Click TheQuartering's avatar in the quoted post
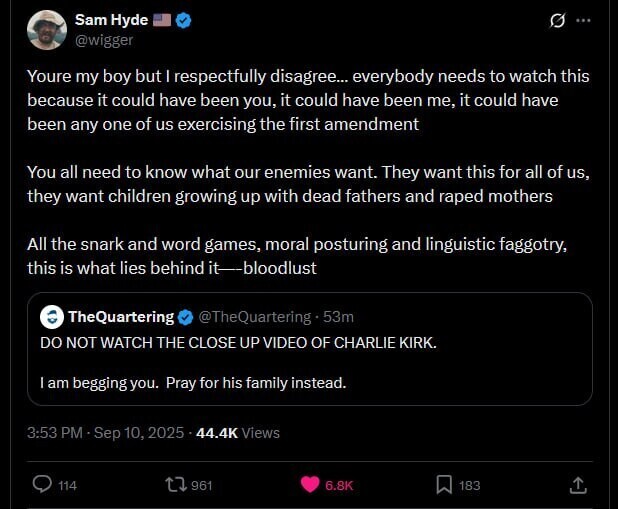 (52, 317)
